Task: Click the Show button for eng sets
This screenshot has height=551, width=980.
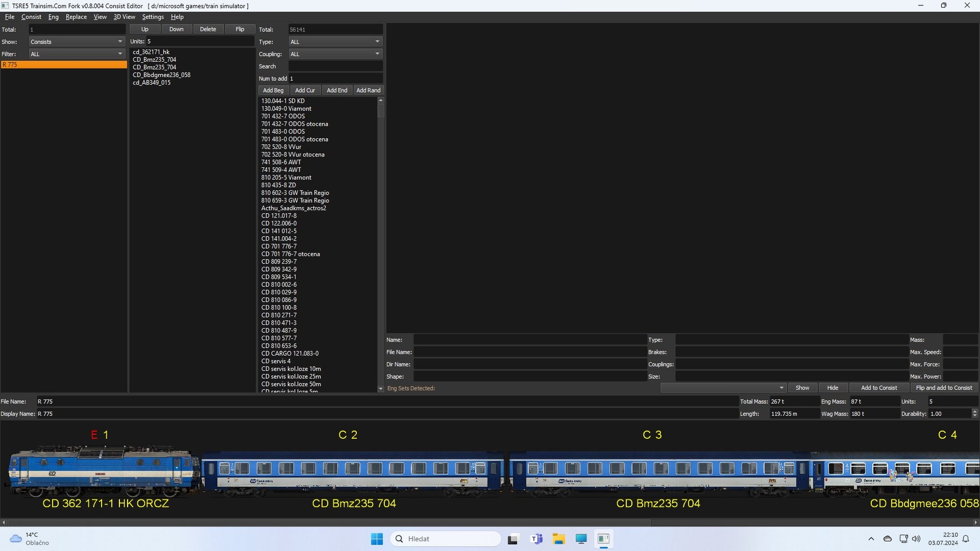Action: [x=802, y=388]
